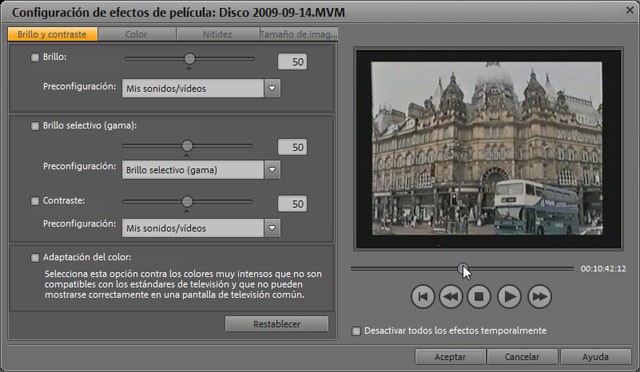Play the video preview
640x372 pixels.
pos(509,297)
